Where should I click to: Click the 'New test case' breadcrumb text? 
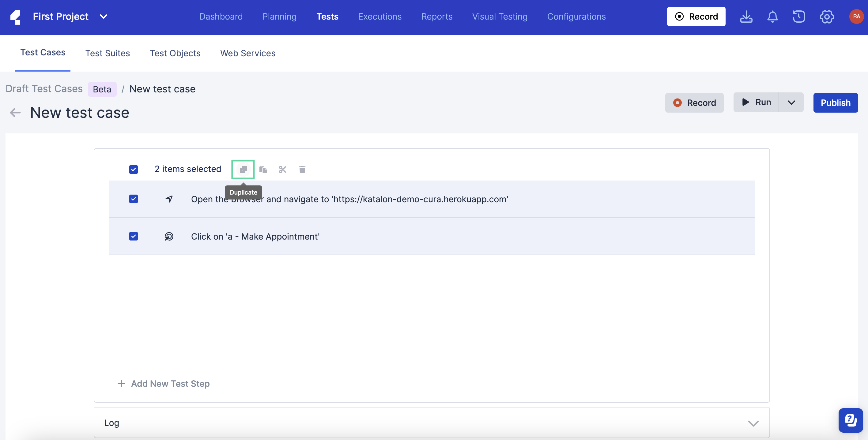click(162, 89)
